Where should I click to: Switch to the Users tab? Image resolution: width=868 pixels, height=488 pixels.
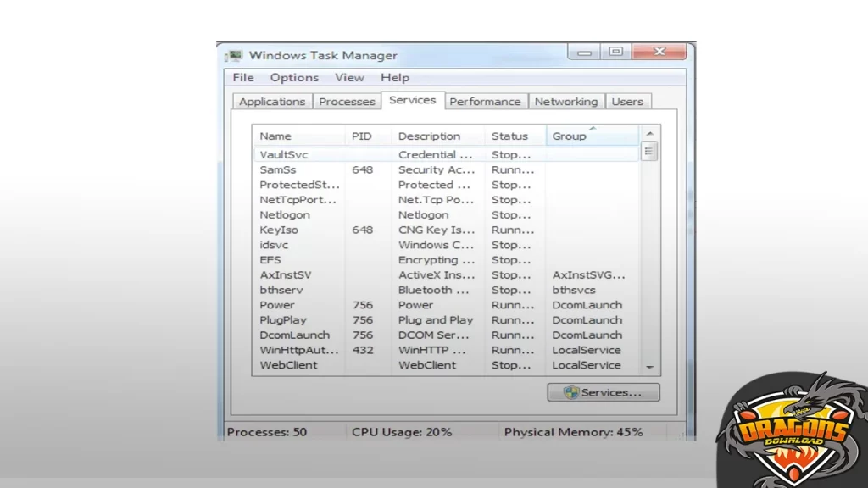(627, 102)
